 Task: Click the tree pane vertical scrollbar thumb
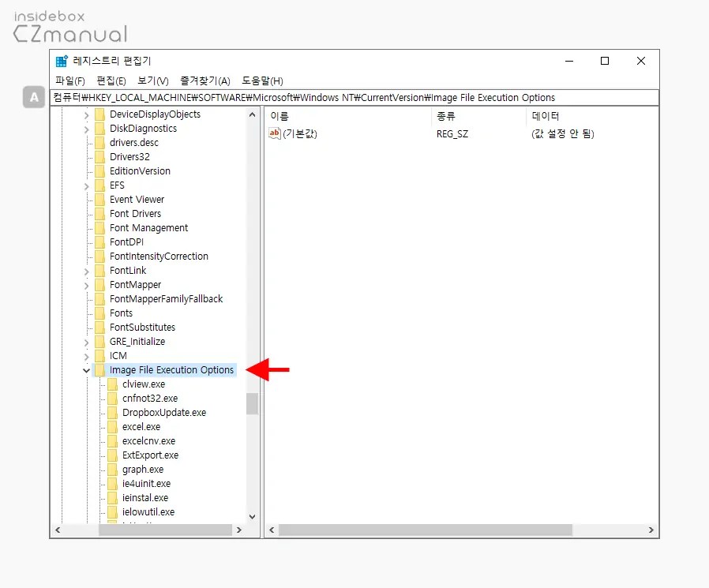pyautogui.click(x=253, y=403)
